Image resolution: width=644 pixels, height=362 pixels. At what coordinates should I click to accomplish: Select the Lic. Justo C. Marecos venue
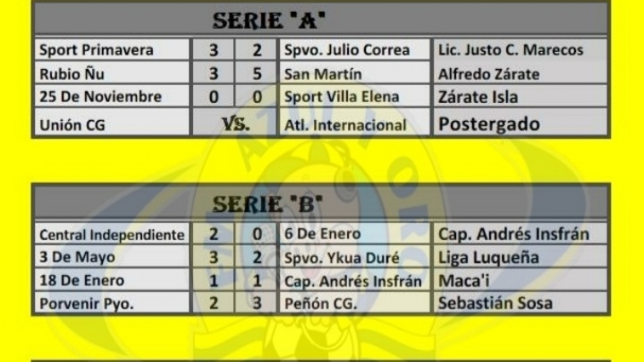click(x=510, y=50)
